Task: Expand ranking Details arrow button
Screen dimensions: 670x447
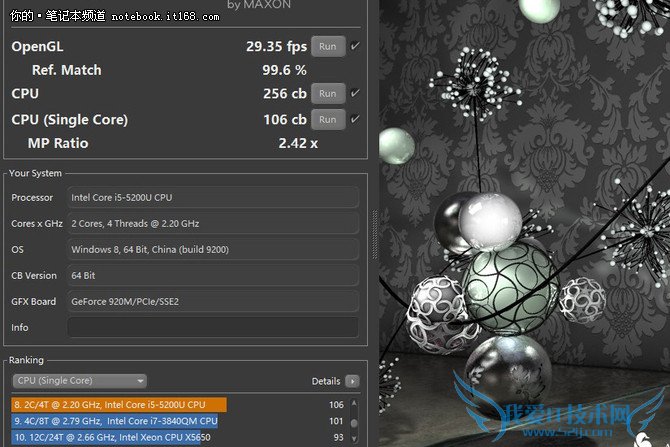Action: 352,381
